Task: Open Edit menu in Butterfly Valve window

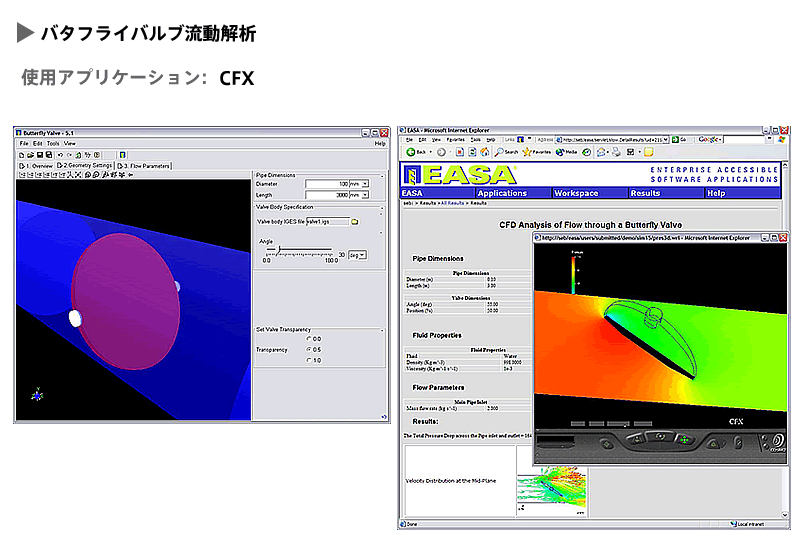Action: (x=38, y=143)
